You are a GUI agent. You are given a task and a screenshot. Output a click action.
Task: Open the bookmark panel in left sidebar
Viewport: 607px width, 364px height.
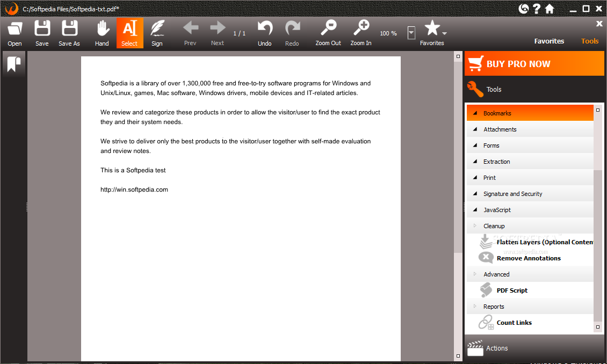(14, 64)
